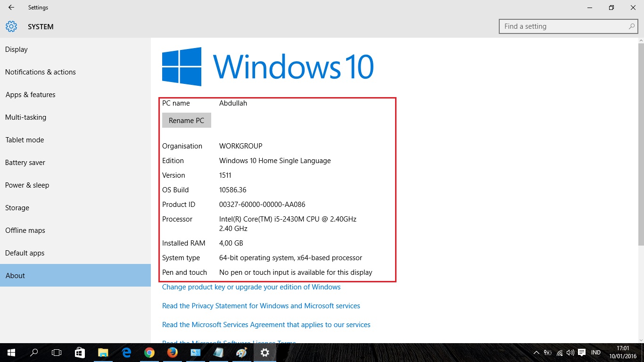The width and height of the screenshot is (644, 362).
Task: Focus the Find a setting search box
Action: [569, 26]
